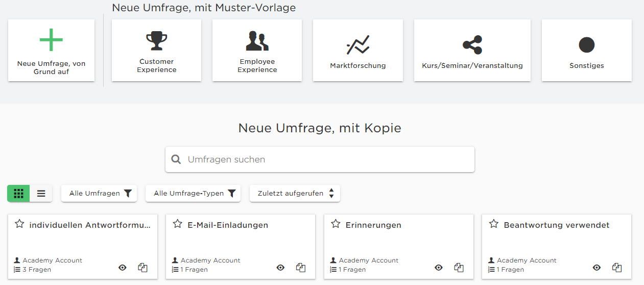The image size is (644, 285).
Task: Star the individuellen Antwortformu... survey
Action: point(19,224)
